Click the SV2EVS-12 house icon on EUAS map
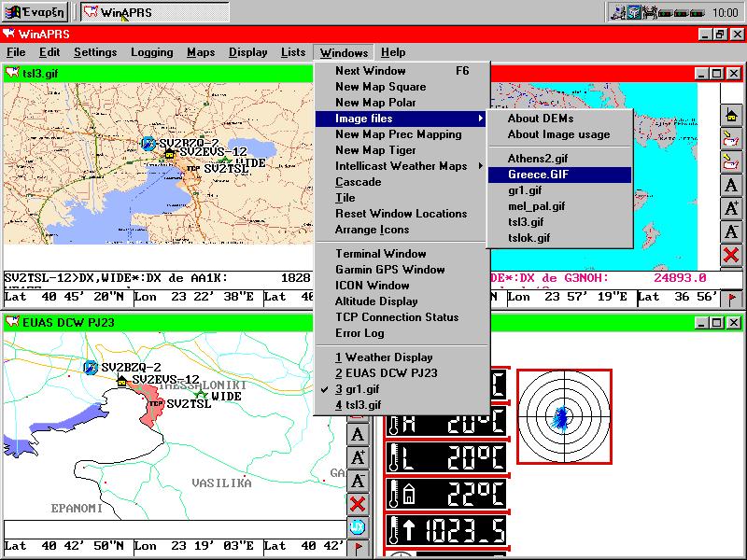Screen dimensions: 747x560 122,380
